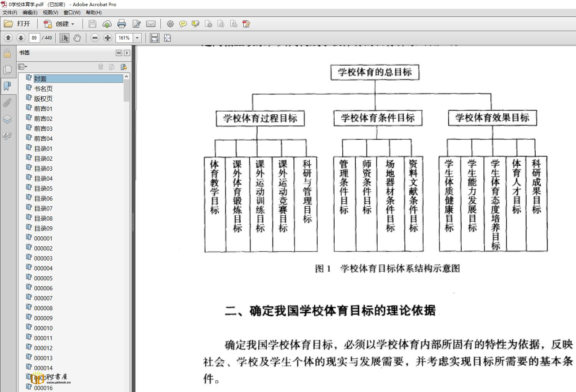Open the settings gear icon
Viewport: 576px width, 392px height.
170,24
